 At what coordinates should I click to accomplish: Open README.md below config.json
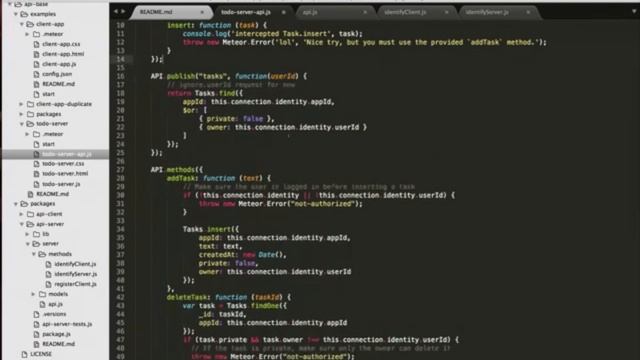58,84
